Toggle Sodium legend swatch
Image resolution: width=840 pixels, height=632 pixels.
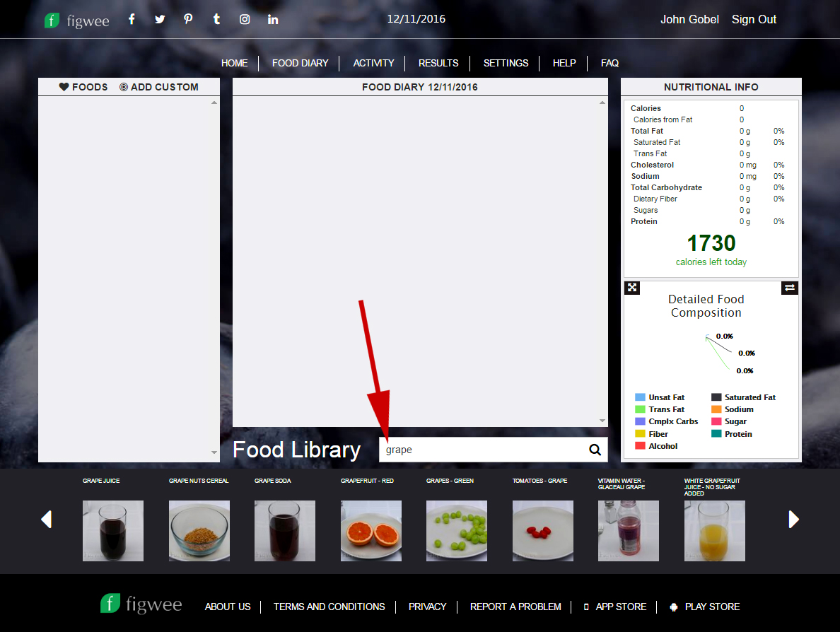tap(716, 409)
